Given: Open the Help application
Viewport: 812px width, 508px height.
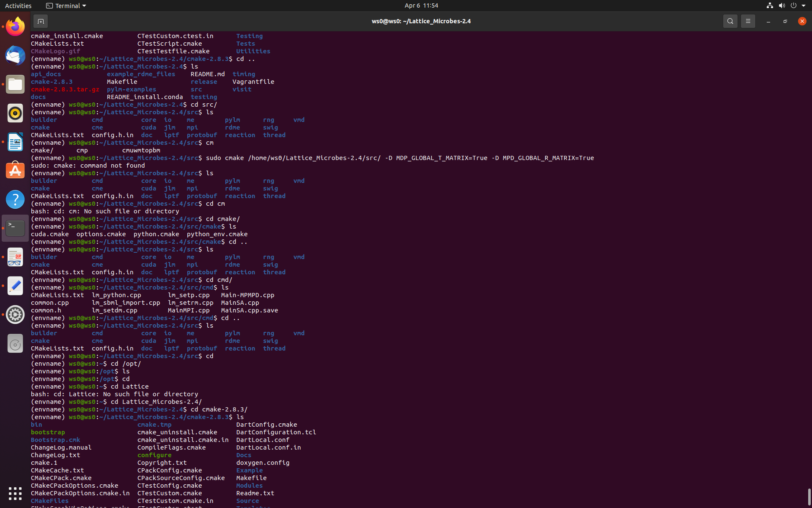Looking at the screenshot, I should coord(15,199).
